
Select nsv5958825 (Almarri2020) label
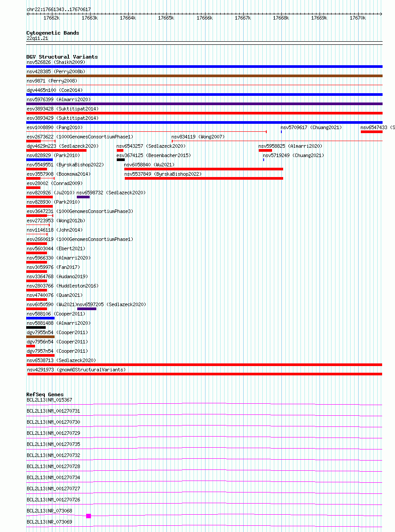point(291,146)
